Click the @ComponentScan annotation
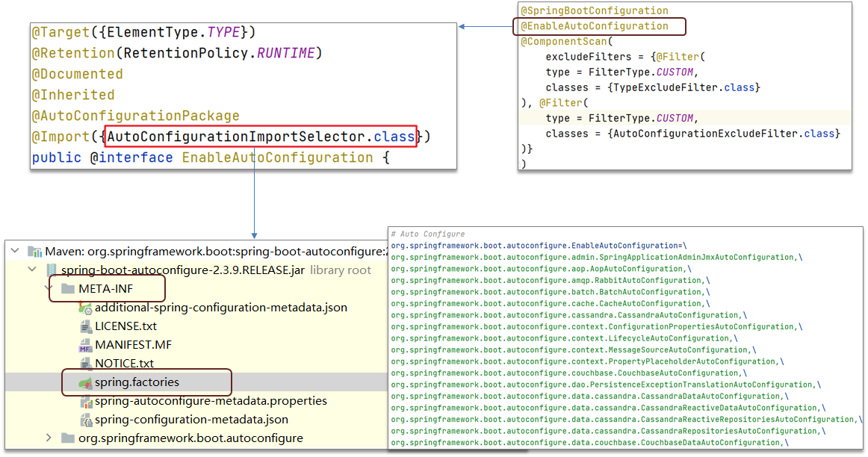This screenshot has width=868, height=457. point(563,42)
